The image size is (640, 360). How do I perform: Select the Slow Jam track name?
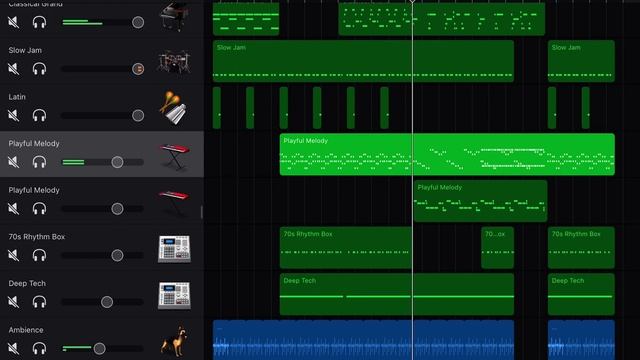pos(25,50)
